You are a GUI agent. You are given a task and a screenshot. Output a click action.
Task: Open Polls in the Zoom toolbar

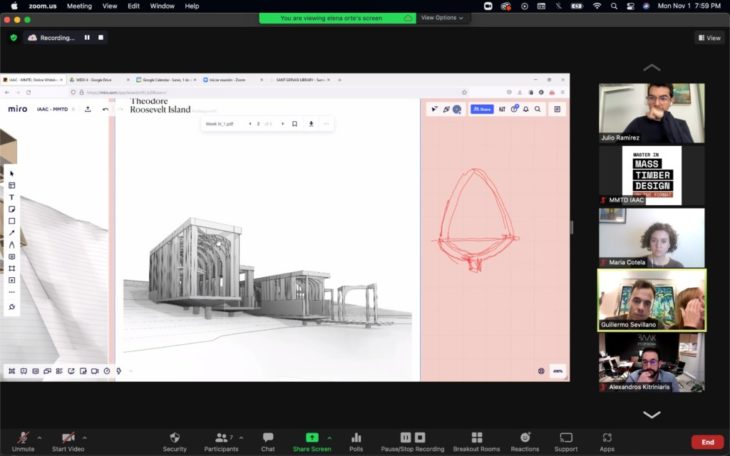pos(356,441)
